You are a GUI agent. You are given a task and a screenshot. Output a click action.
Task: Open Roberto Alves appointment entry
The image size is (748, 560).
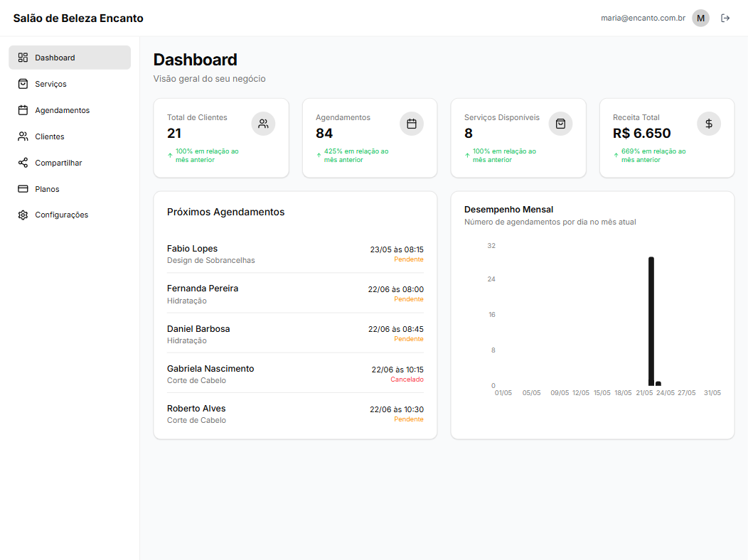pyautogui.click(x=295, y=414)
